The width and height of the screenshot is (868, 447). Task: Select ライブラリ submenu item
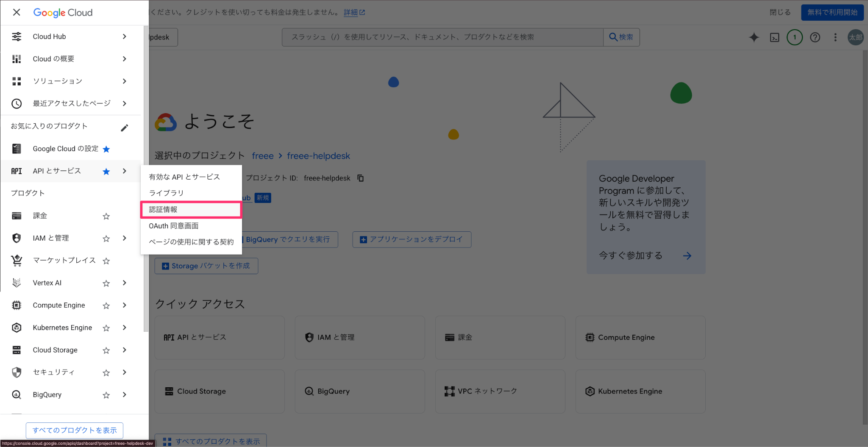pyautogui.click(x=191, y=193)
